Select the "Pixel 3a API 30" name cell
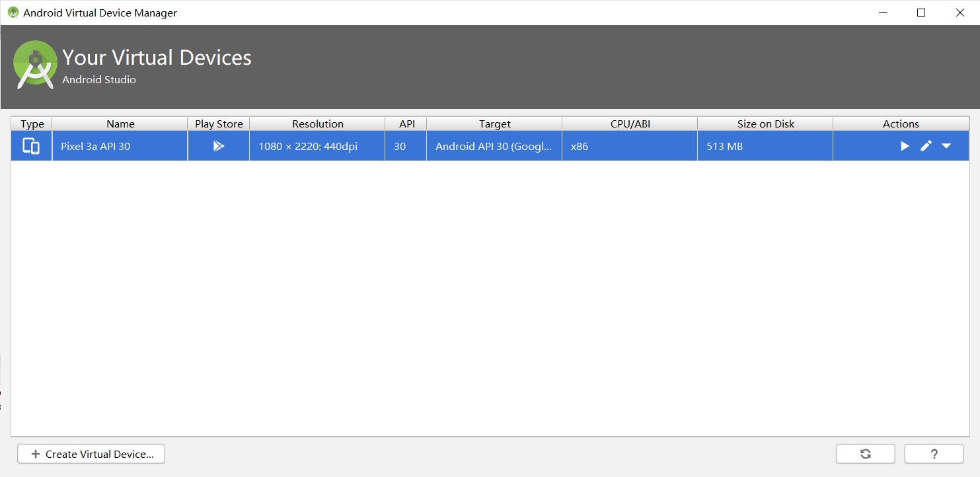 120,146
